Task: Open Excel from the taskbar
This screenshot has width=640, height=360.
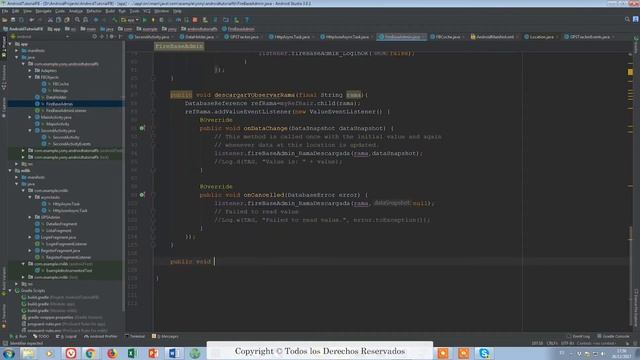Action: click(132, 353)
